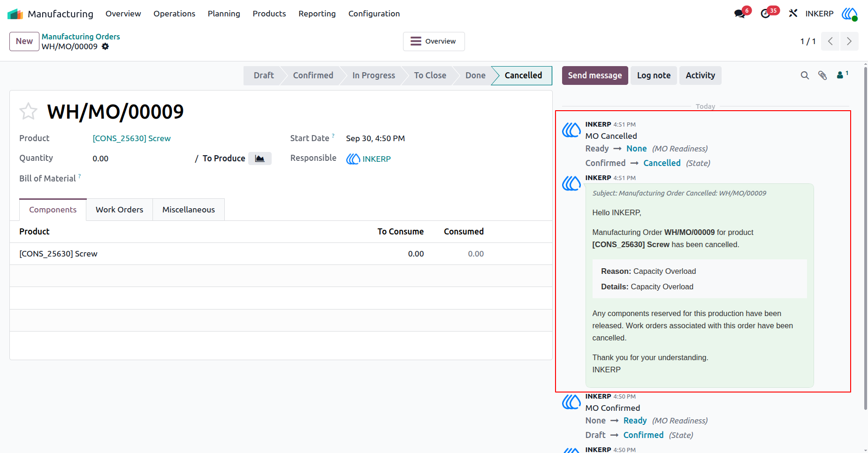868x453 pixels.
Task: Switch to the Work Orders tab
Action: [119, 210]
